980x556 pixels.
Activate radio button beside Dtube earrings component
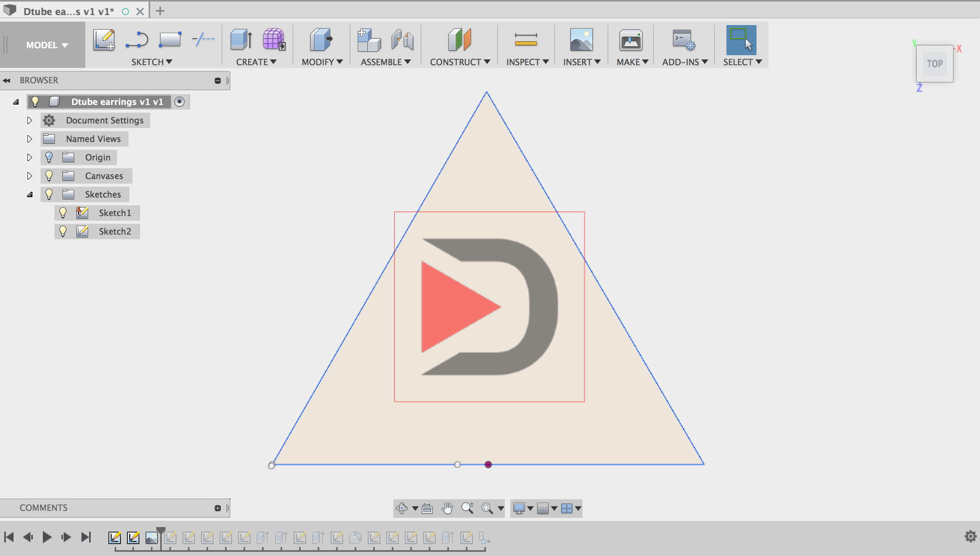pos(179,101)
